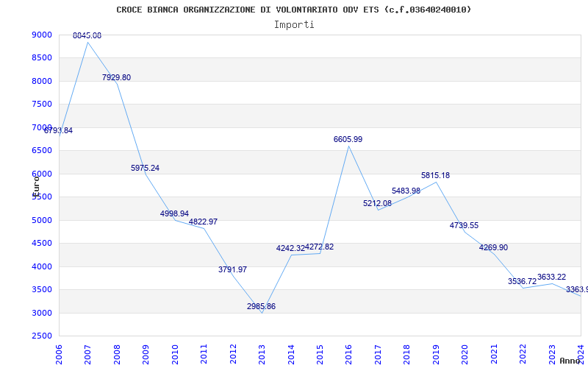Viewport: 588px width, 368px height.
Task: Click the 2018 x-axis year label
Action: (x=407, y=354)
